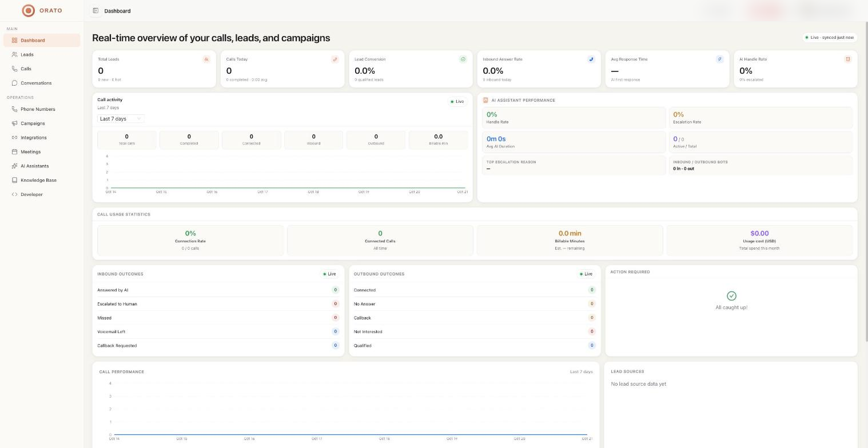This screenshot has height=448, width=868.
Task: Click the $0.00 Usage cost value
Action: click(x=759, y=233)
